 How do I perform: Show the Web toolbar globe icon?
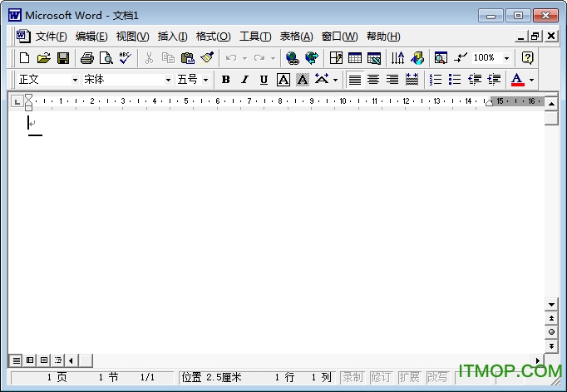312,58
